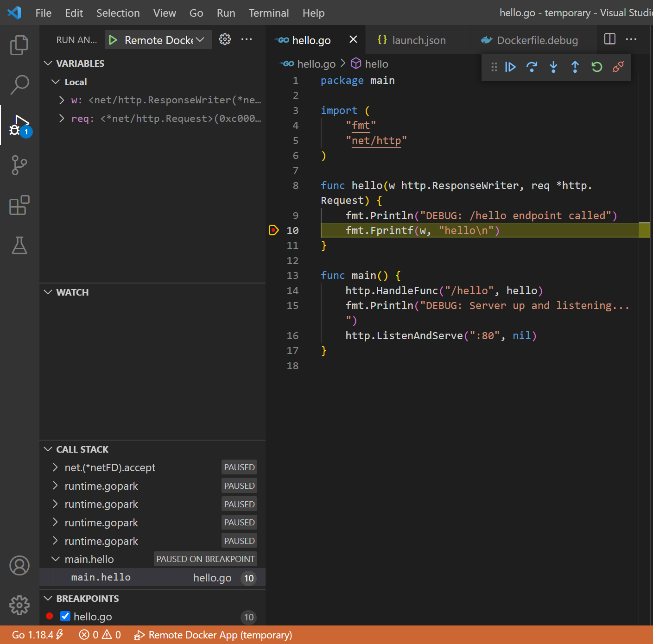Toggle the hello.go breakpoint checkbox

click(x=65, y=616)
